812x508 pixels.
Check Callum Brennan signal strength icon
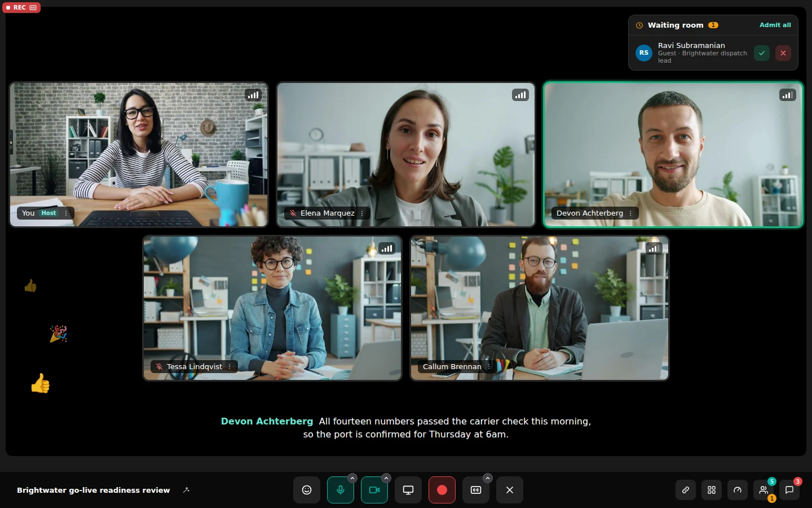(654, 248)
